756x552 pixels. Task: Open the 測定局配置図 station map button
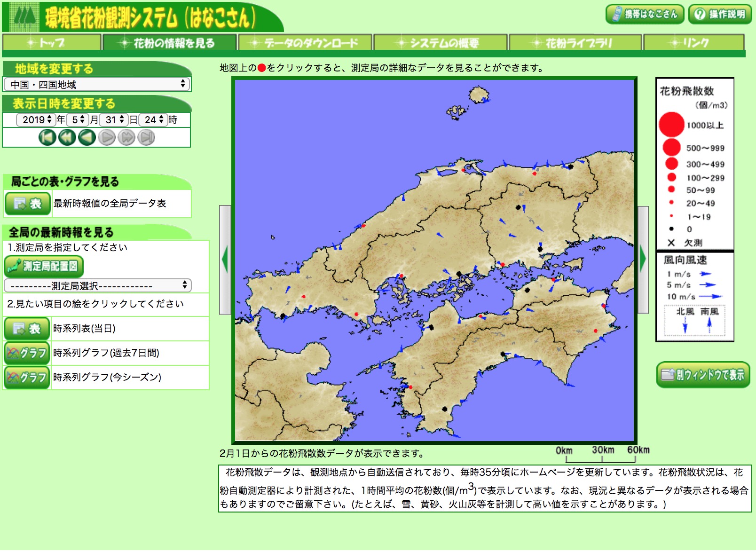coord(44,267)
